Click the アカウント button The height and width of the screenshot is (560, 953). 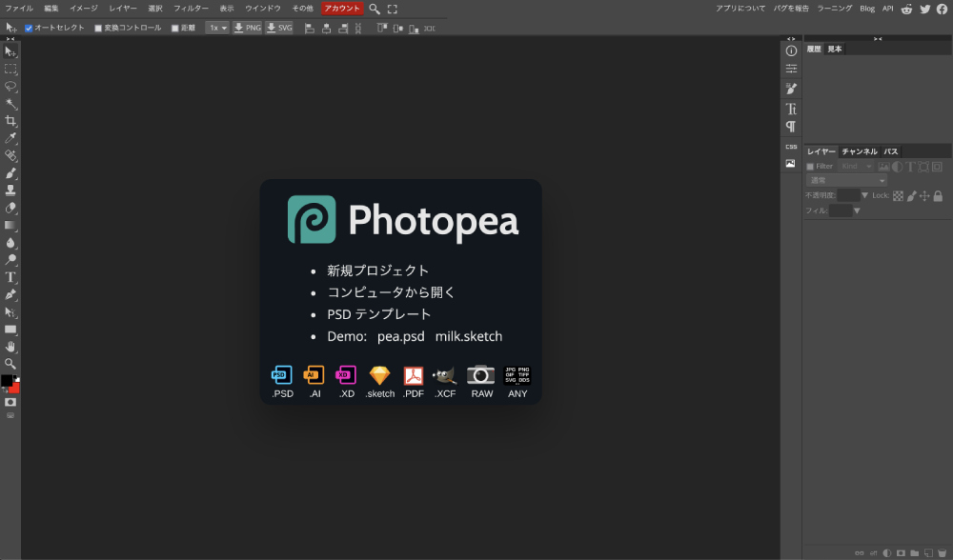[341, 9]
